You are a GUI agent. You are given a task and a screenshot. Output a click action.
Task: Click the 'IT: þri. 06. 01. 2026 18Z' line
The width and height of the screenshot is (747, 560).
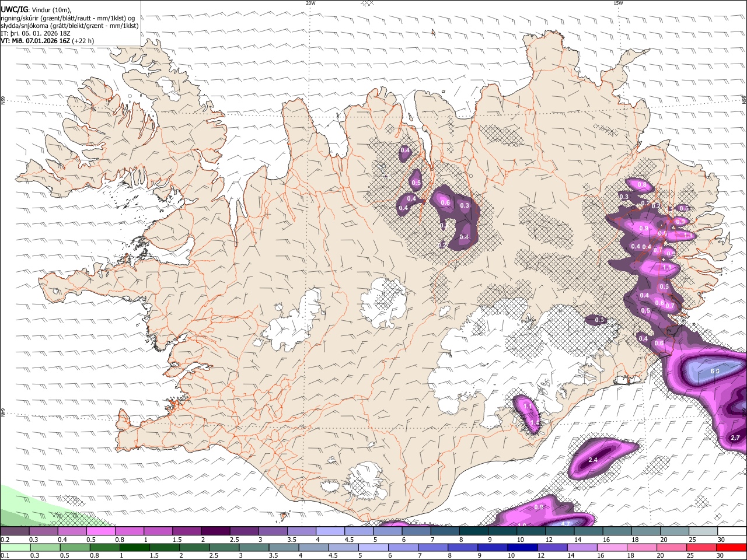[x=36, y=33]
